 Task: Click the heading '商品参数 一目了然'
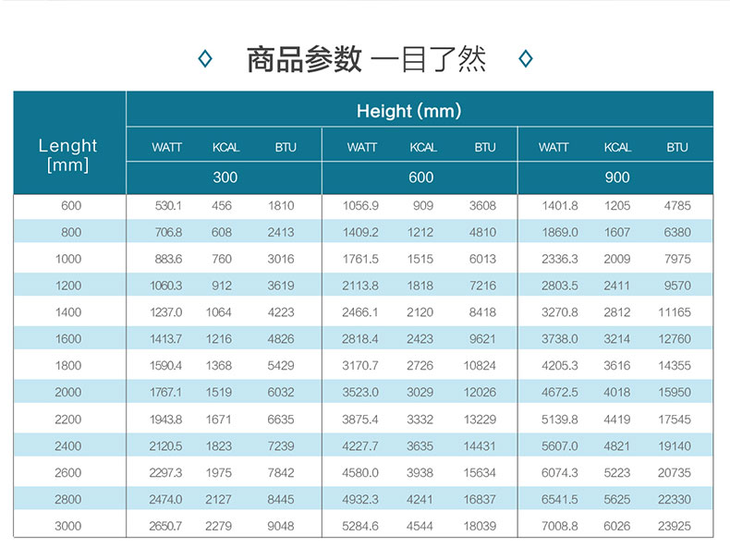point(366,59)
